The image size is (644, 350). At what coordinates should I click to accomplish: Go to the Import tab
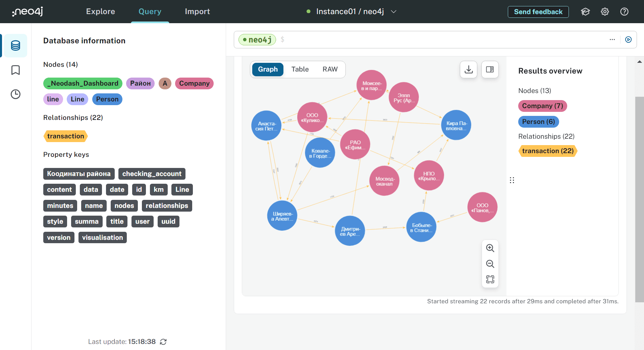coord(197,12)
